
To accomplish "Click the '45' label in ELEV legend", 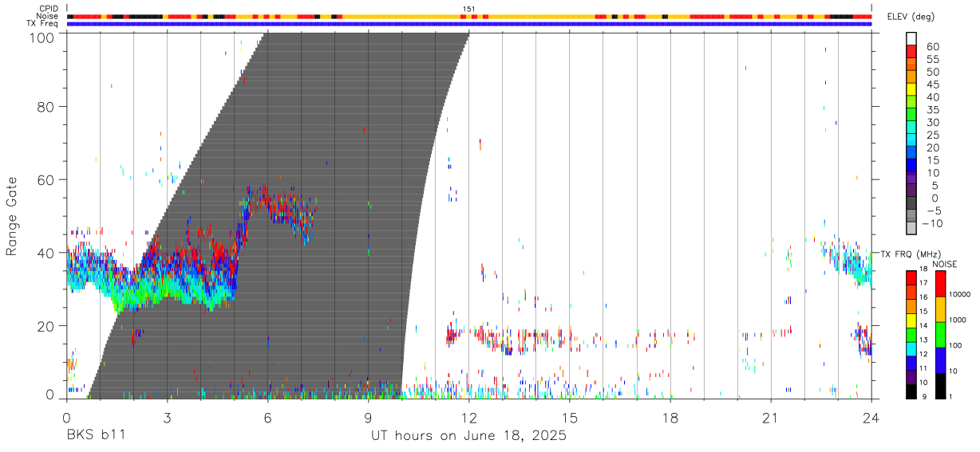I will click(x=931, y=85).
